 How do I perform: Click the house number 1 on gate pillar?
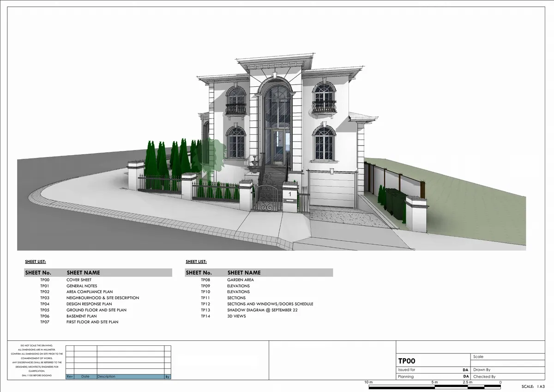pos(290,195)
